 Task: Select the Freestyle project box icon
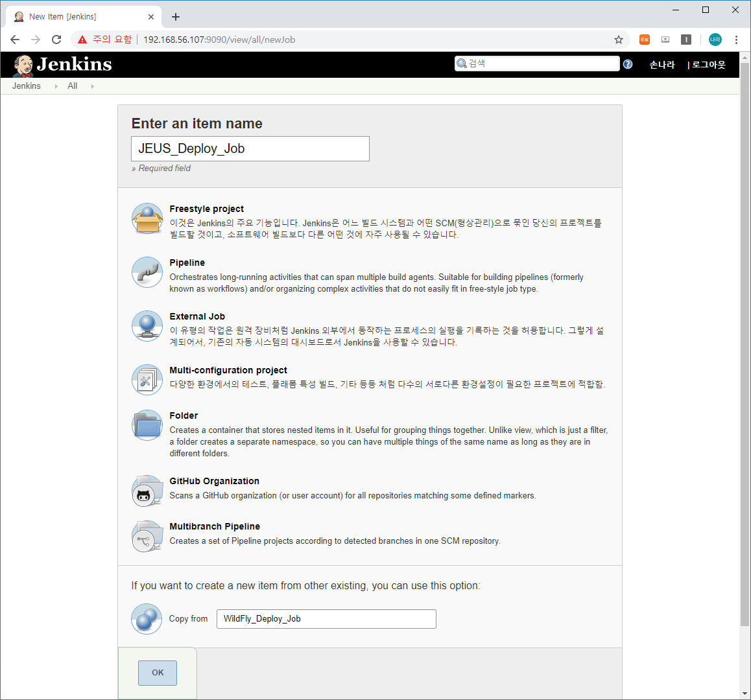[147, 218]
